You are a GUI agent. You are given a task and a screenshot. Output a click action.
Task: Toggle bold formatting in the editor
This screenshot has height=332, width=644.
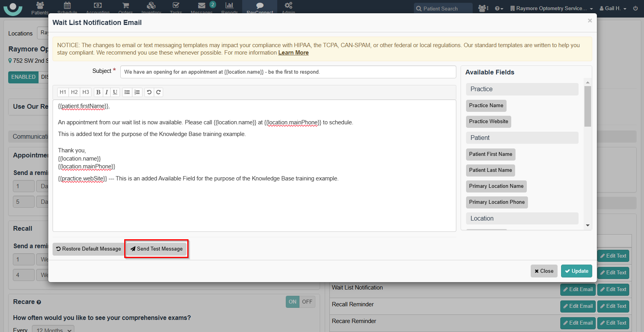click(98, 92)
